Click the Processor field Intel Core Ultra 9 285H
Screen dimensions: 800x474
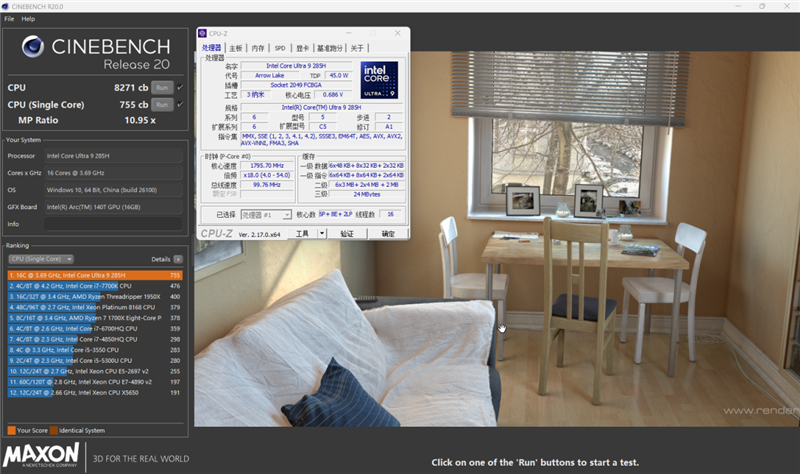click(x=113, y=156)
